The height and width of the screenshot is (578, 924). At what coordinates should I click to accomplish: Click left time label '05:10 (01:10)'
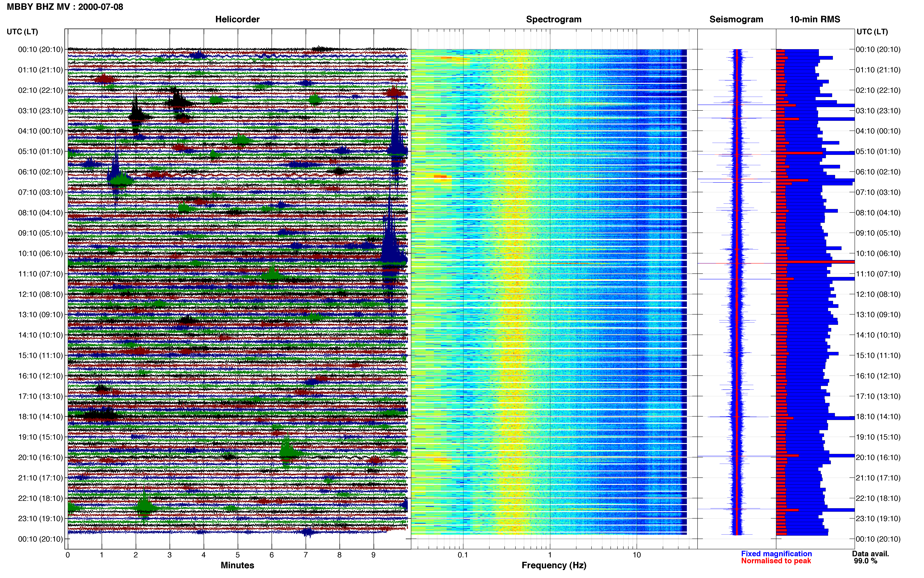pos(41,151)
